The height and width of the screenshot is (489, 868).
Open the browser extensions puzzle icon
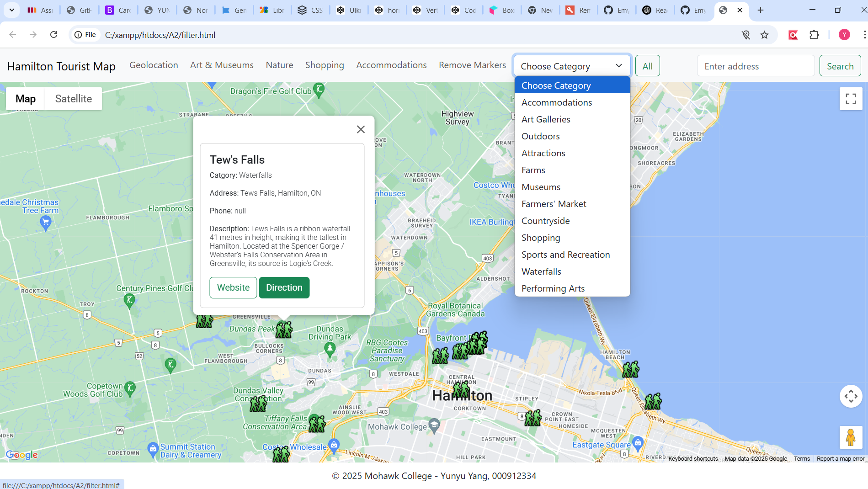(814, 35)
